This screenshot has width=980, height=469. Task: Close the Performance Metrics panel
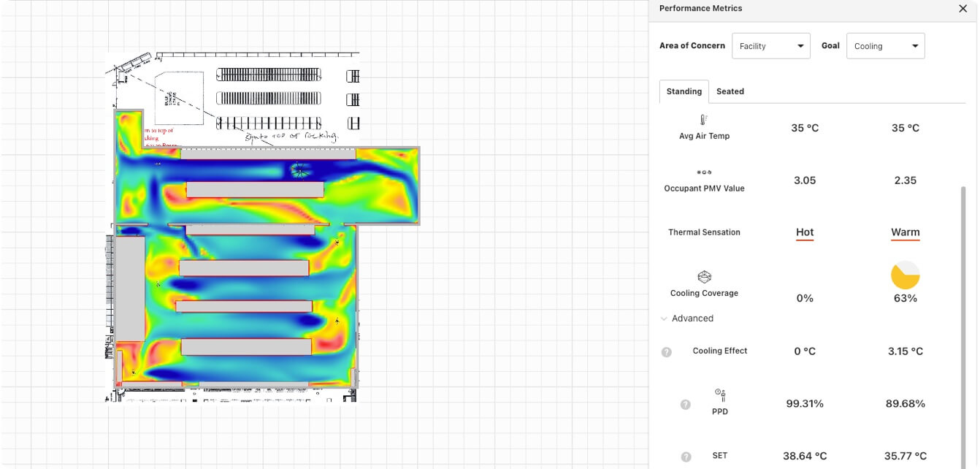tap(962, 9)
